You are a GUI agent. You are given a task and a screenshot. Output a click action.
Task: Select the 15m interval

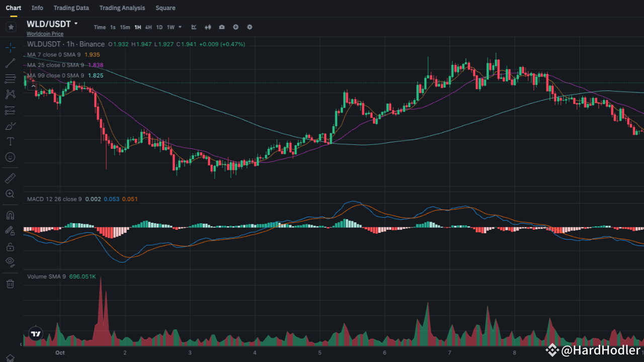(x=125, y=27)
